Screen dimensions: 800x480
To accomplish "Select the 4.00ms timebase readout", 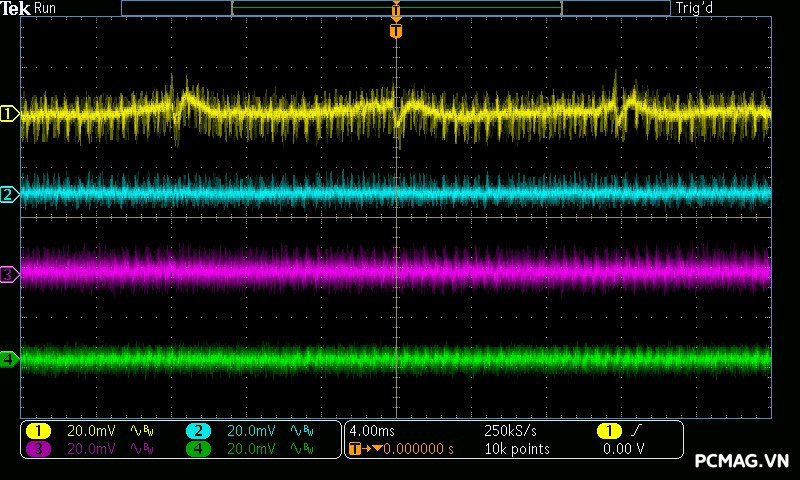I will pyautogui.click(x=372, y=431).
